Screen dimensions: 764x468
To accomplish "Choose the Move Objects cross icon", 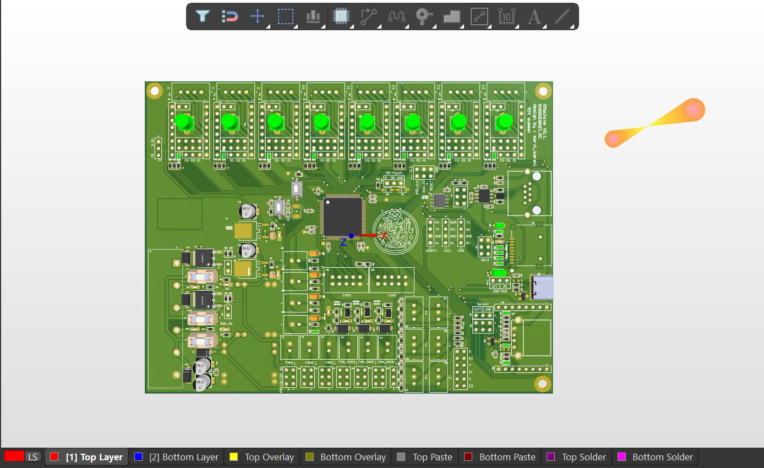I will point(257,16).
